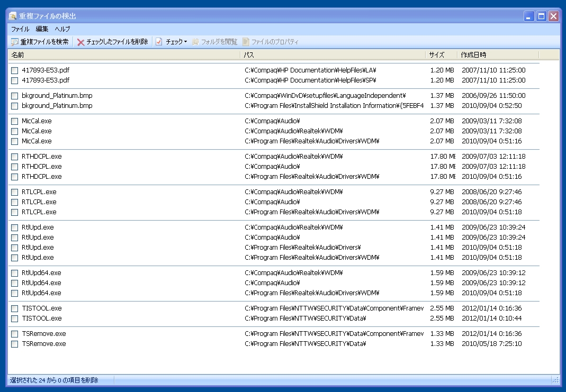Image resolution: width=566 pixels, height=392 pixels.
Task: Open the ファイル menu
Action: tap(20, 29)
